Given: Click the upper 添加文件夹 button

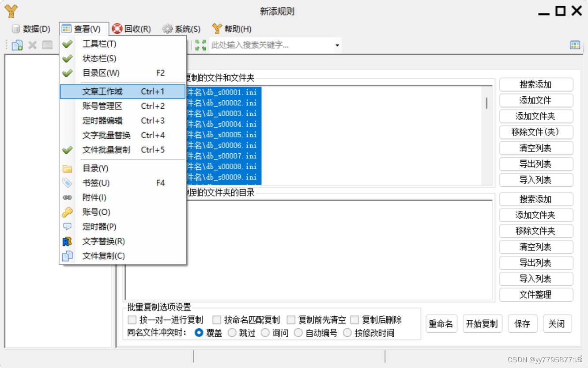Looking at the screenshot, I should click(x=536, y=116).
